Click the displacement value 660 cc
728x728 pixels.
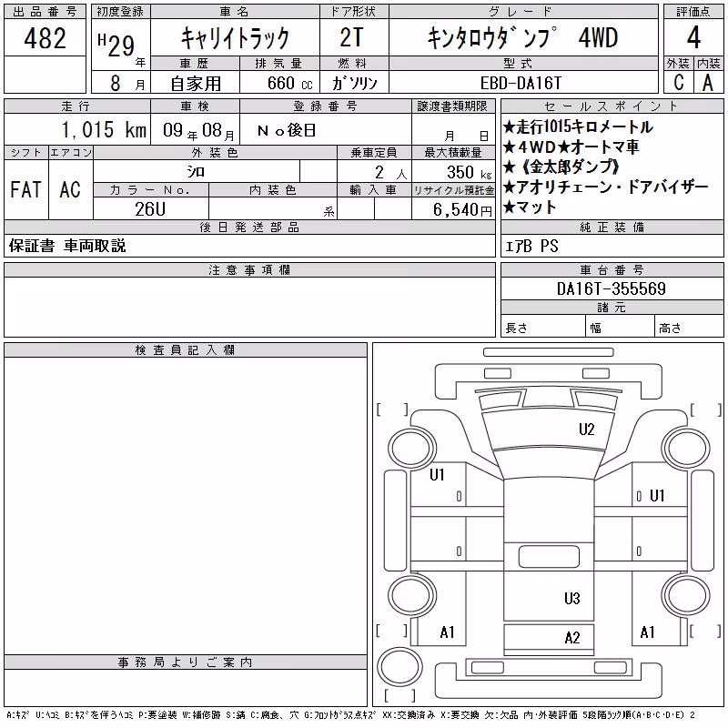pyautogui.click(x=289, y=83)
